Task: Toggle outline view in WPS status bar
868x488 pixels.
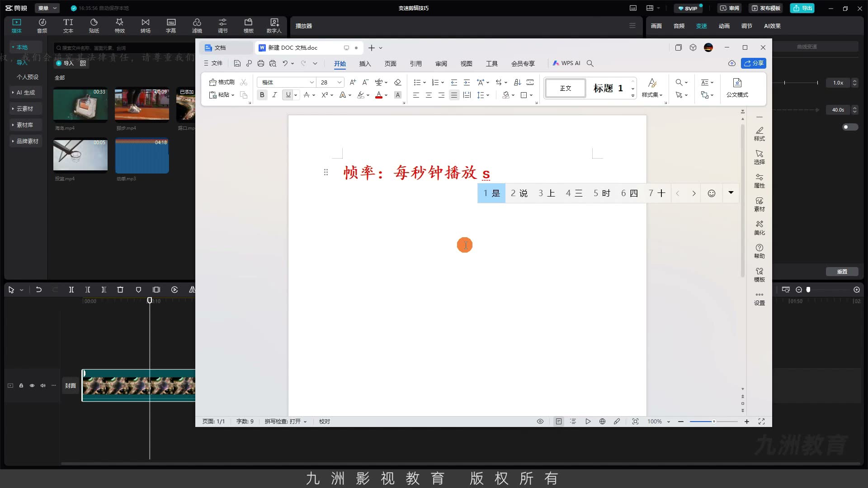Action: coord(573,421)
